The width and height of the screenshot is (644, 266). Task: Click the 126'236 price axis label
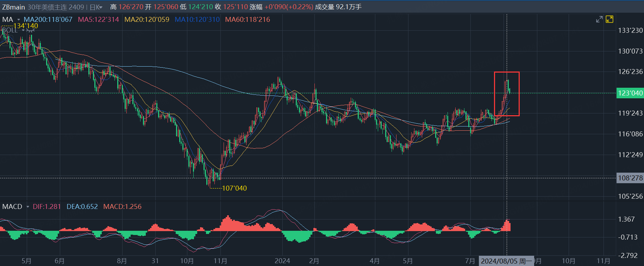click(630, 72)
